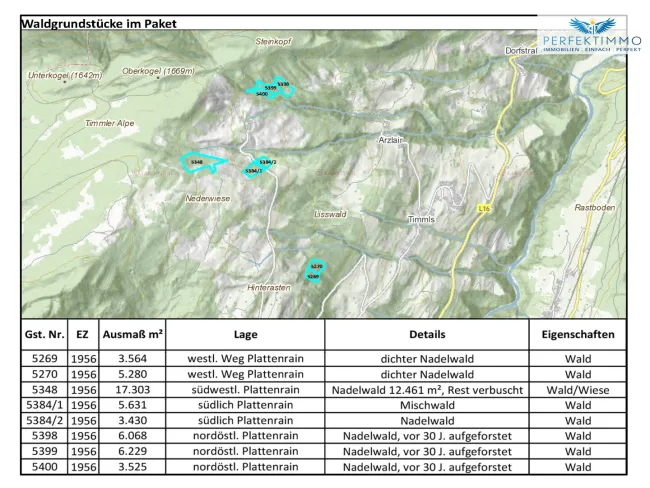Click the Waldgrundstücke im Paket title
650x488 pixels.
click(99, 24)
